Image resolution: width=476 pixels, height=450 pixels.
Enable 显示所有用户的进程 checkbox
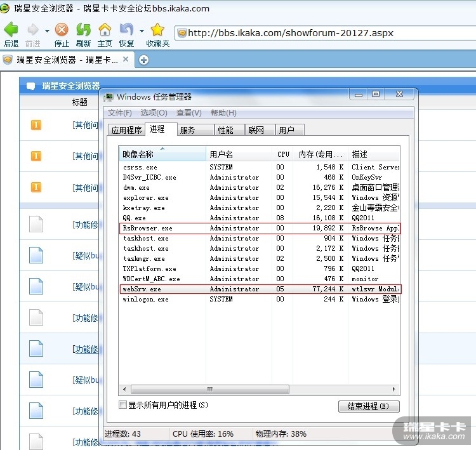pyautogui.click(x=122, y=405)
